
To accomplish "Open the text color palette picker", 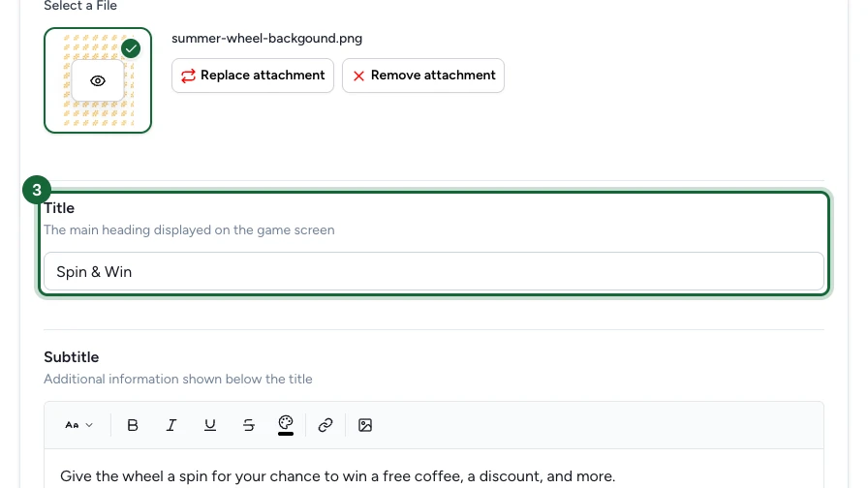I will point(286,425).
